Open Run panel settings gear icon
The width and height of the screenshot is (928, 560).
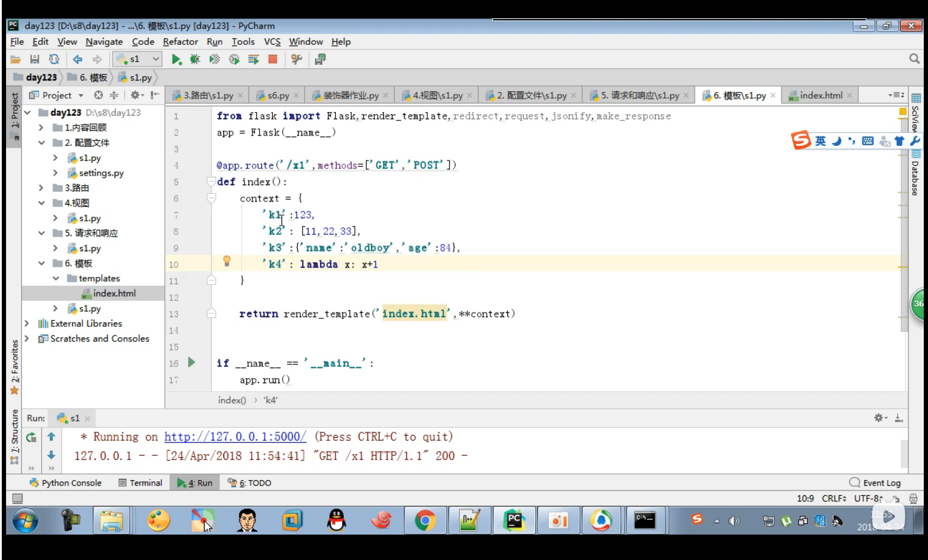[880, 418]
